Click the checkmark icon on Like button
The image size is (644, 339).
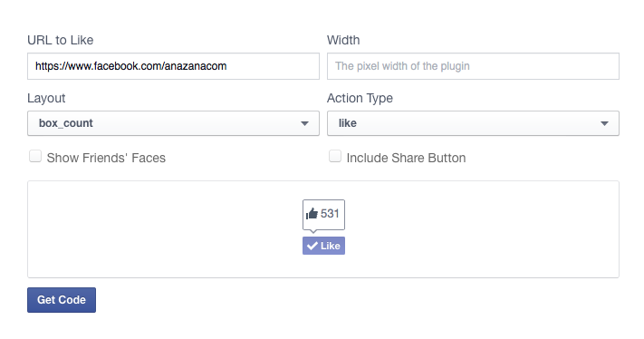pos(312,246)
